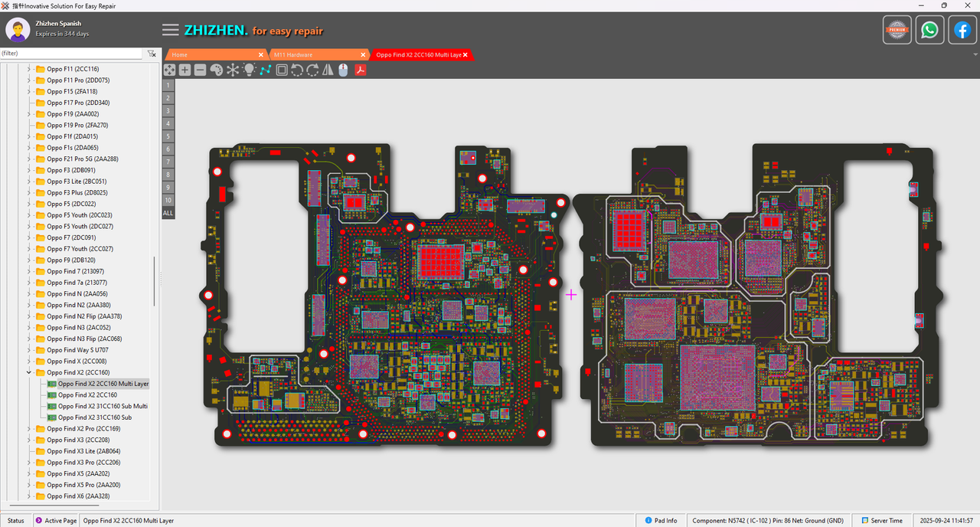Click the Server Time icon

tap(864, 521)
